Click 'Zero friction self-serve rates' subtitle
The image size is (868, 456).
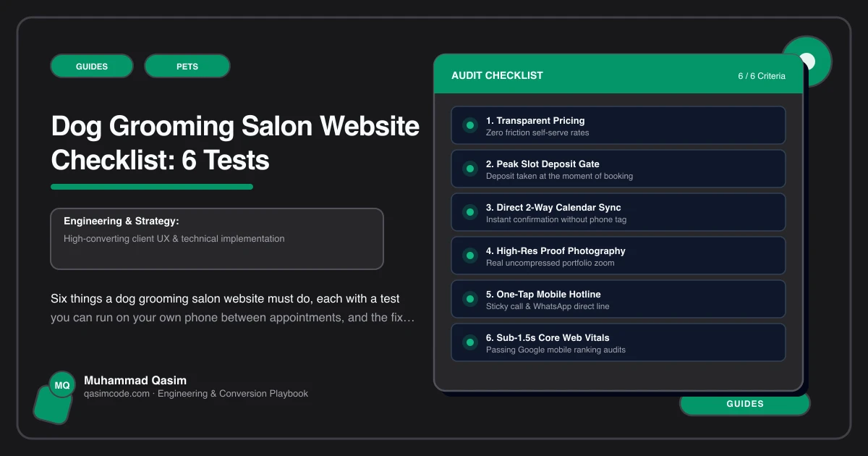pos(537,132)
